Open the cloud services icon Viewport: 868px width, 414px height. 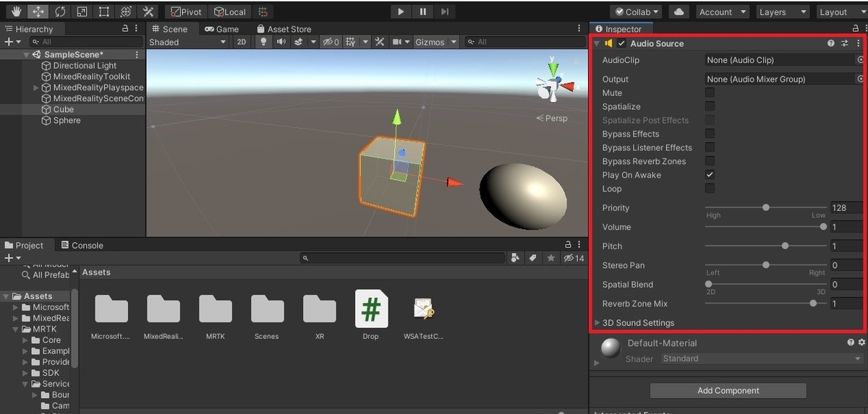point(678,12)
